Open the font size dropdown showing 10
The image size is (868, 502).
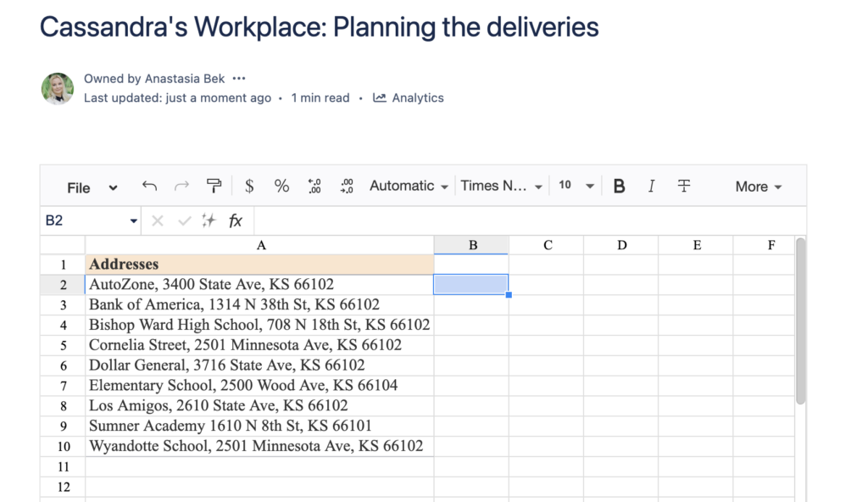(x=575, y=186)
